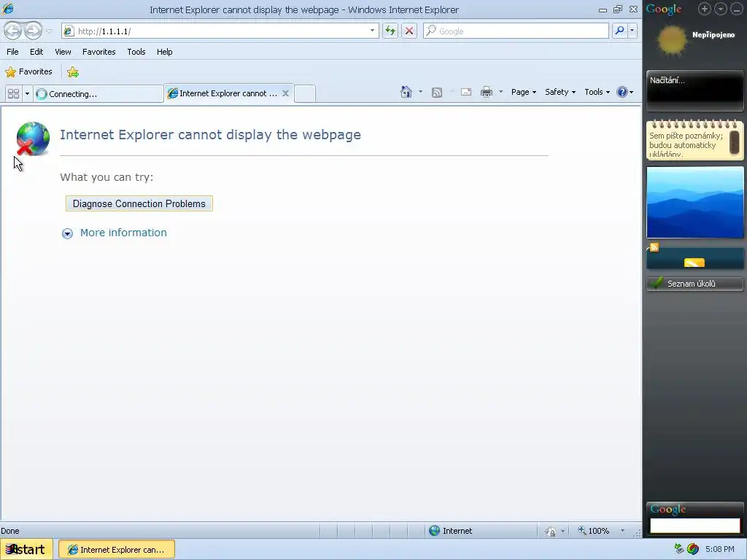Click the Načítání... loading gadget
Image resolution: width=747 pixels, height=560 pixels.
(694, 90)
